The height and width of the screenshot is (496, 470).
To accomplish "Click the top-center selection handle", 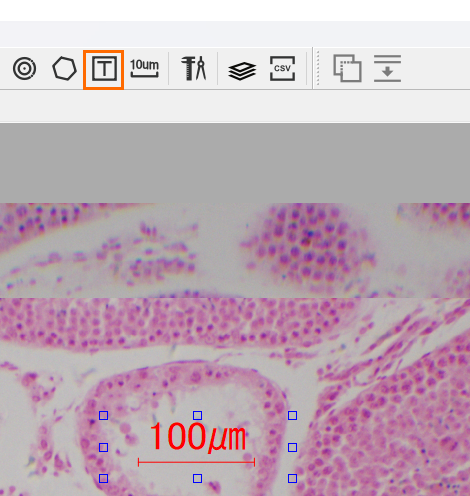I will click(198, 415).
